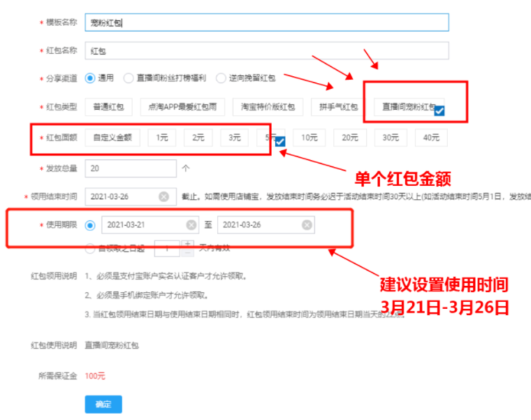Select 逆向挽留红包 radio option
This screenshot has width=531, height=420.
tap(221, 78)
